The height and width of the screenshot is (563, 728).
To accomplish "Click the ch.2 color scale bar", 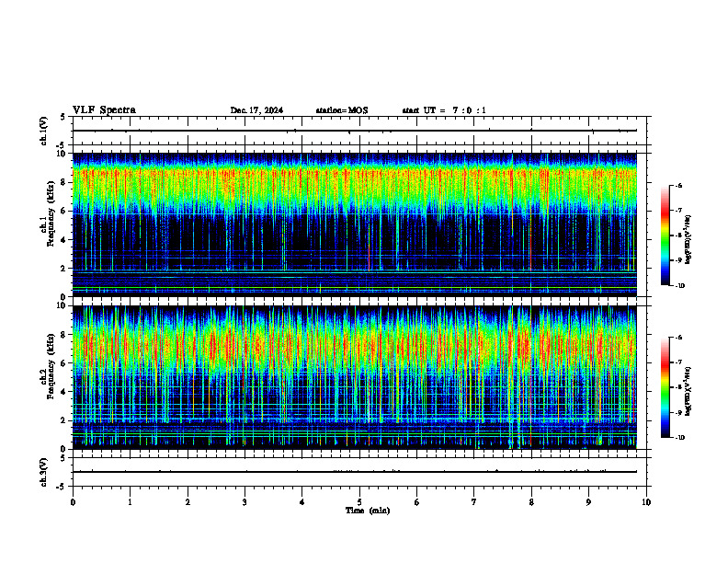I will click(665, 387).
